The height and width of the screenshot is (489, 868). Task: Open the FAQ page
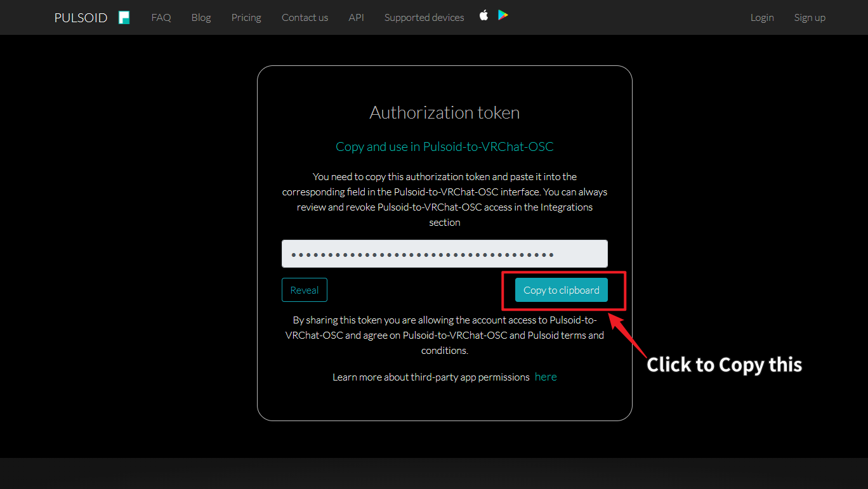point(161,18)
